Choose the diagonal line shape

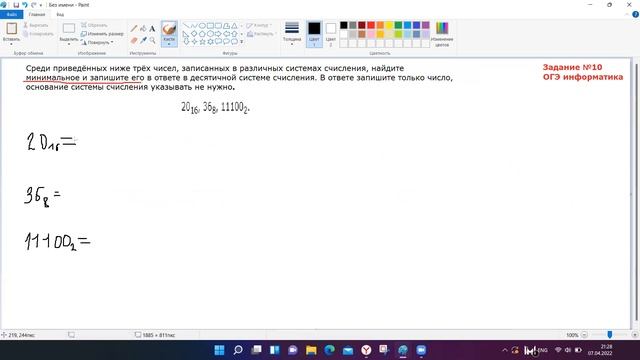point(186,26)
